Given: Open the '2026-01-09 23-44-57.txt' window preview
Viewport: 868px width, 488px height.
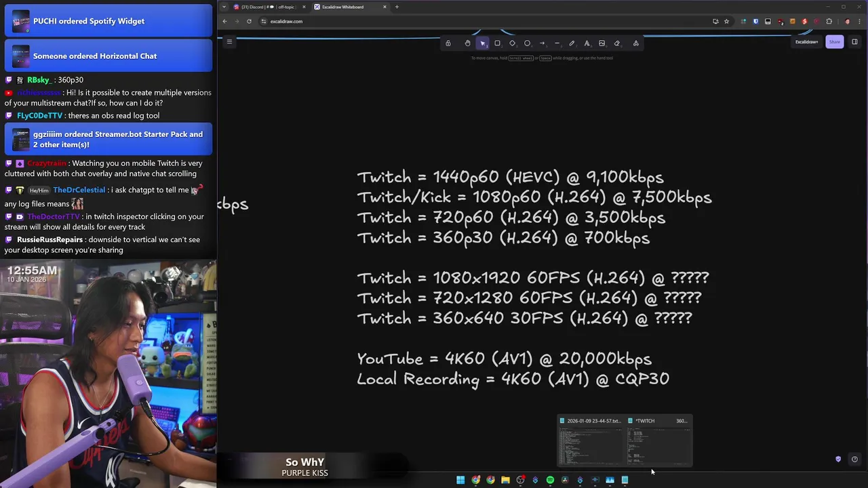Looking at the screenshot, I should pyautogui.click(x=591, y=441).
